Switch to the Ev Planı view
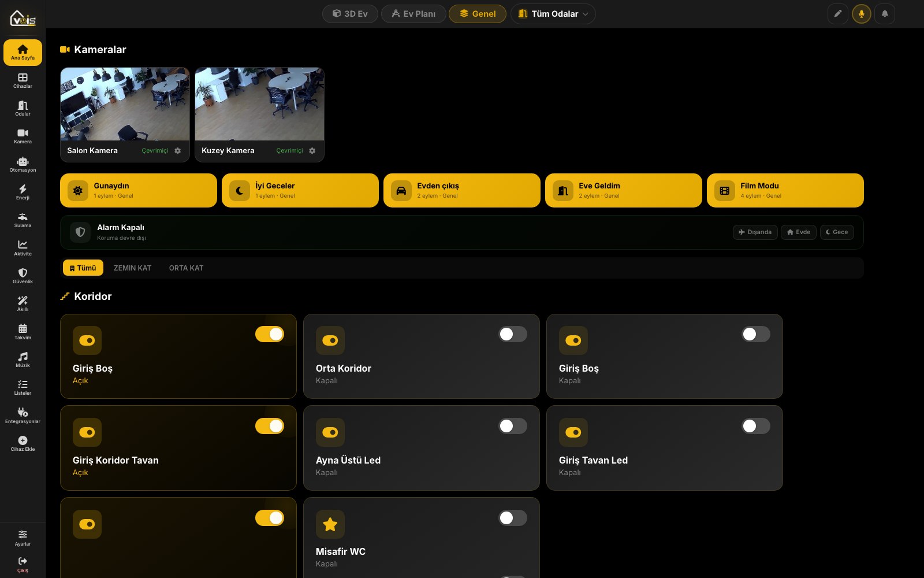The height and width of the screenshot is (578, 924). pos(413,14)
